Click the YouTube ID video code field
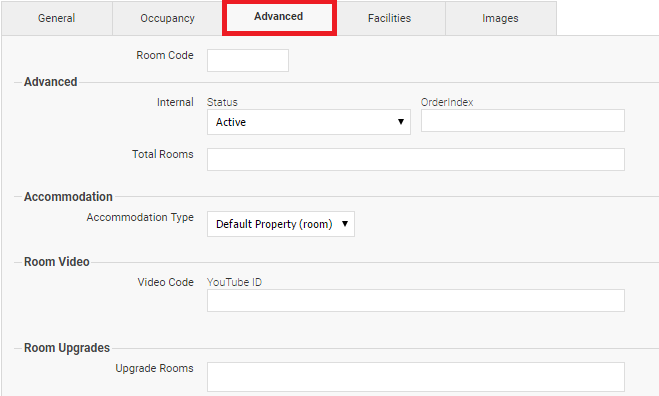Image resolution: width=659 pixels, height=396 pixels. (x=416, y=300)
